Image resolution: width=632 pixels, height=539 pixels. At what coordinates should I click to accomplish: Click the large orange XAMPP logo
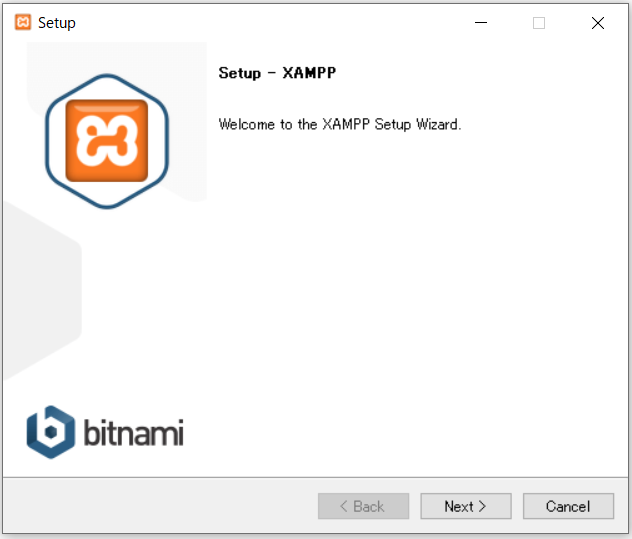(x=107, y=141)
